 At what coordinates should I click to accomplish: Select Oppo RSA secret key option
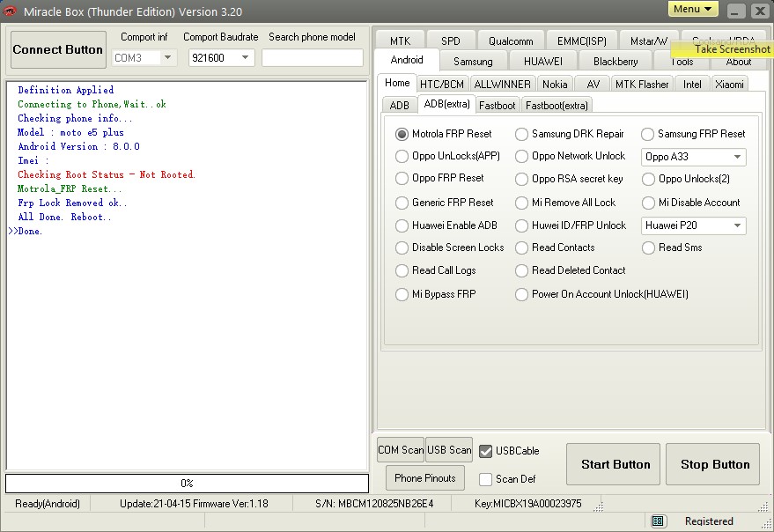tap(521, 179)
